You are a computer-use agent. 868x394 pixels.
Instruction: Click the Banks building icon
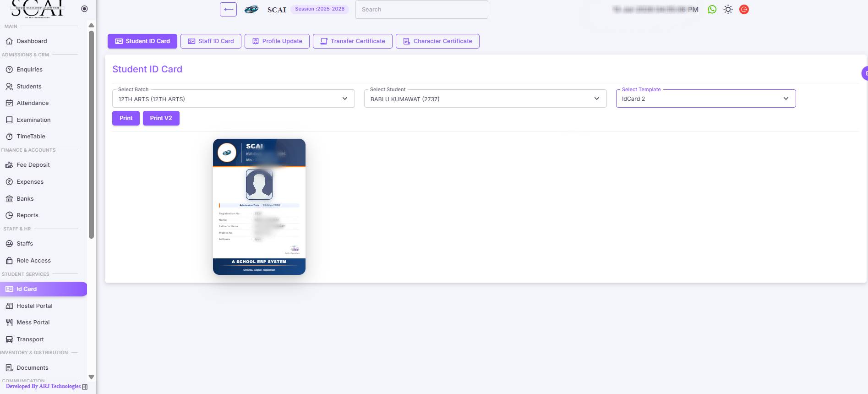pyautogui.click(x=9, y=199)
